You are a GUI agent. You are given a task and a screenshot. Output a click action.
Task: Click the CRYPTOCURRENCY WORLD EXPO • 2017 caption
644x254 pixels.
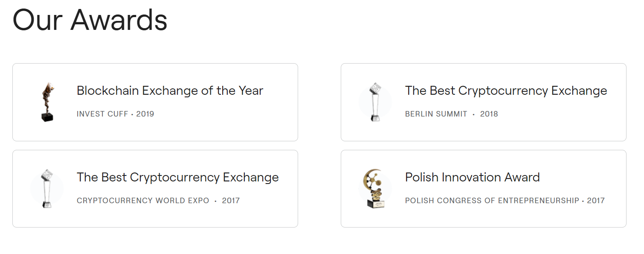tap(158, 201)
